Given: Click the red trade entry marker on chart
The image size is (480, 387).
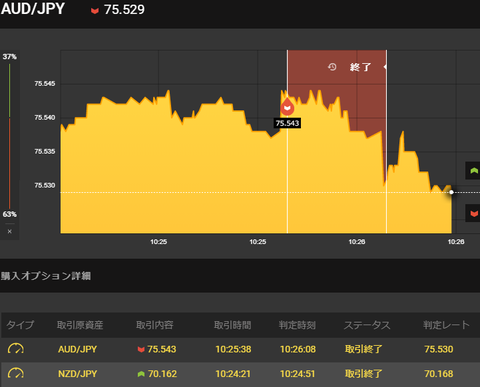Looking at the screenshot, I should click(287, 107).
